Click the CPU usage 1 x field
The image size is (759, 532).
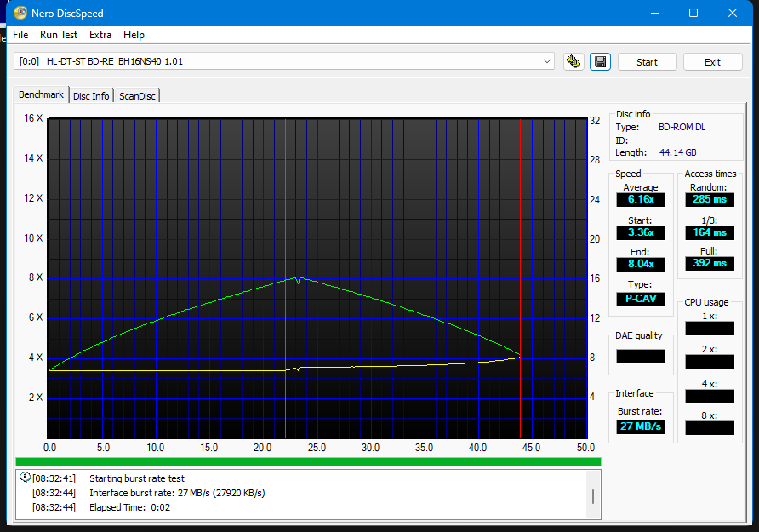[710, 329]
